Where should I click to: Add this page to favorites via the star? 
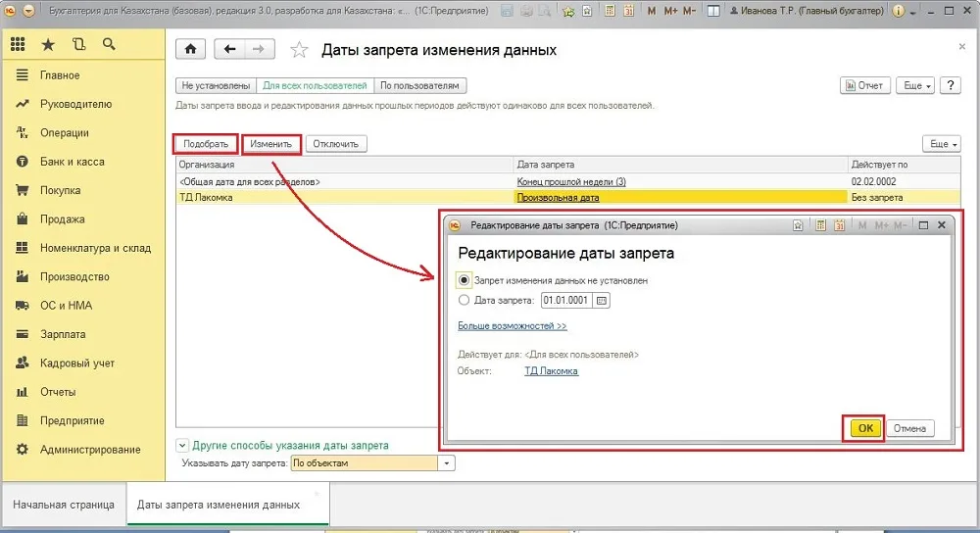pos(299,50)
